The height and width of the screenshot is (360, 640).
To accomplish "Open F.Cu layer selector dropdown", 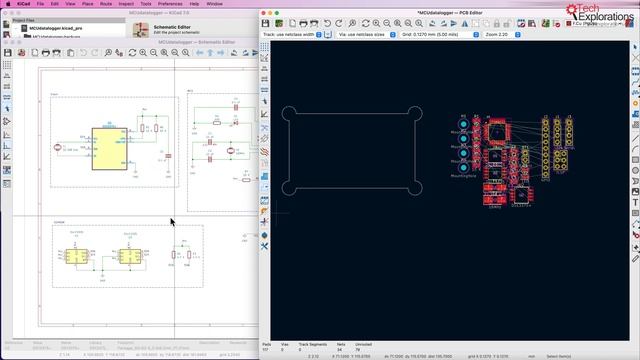I will (x=593, y=24).
